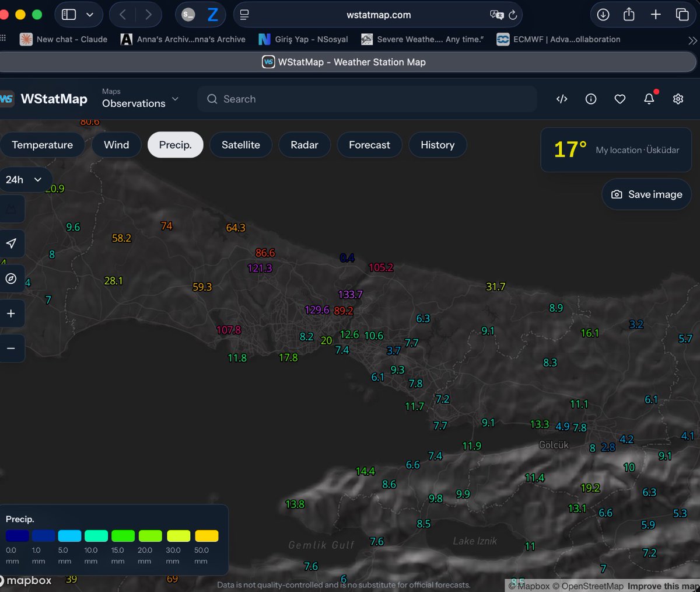Open the settings gear in WStatMap
This screenshot has height=592, width=700.
coord(678,99)
